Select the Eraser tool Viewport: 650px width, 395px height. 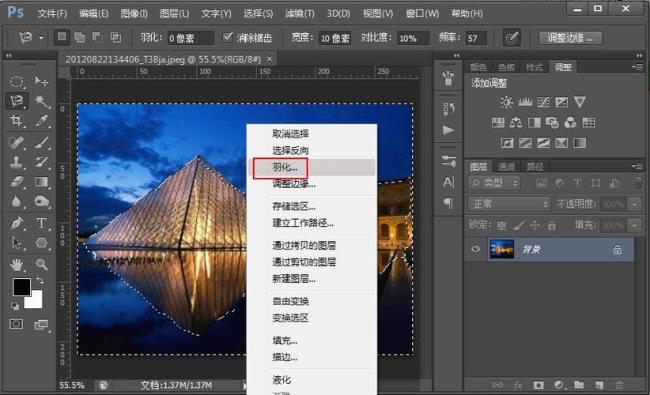click(x=17, y=182)
